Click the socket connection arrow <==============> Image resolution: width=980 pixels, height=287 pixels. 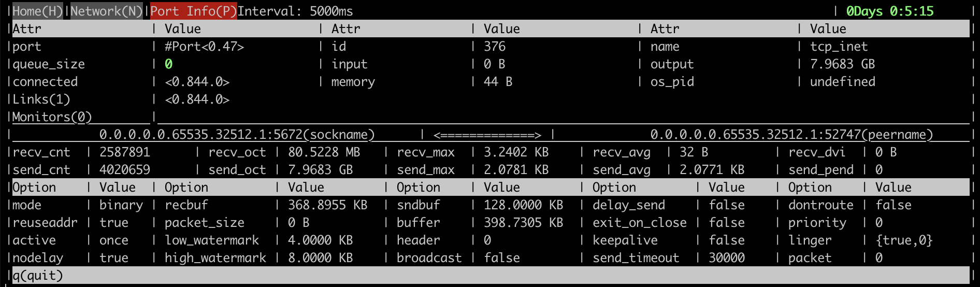487,135
